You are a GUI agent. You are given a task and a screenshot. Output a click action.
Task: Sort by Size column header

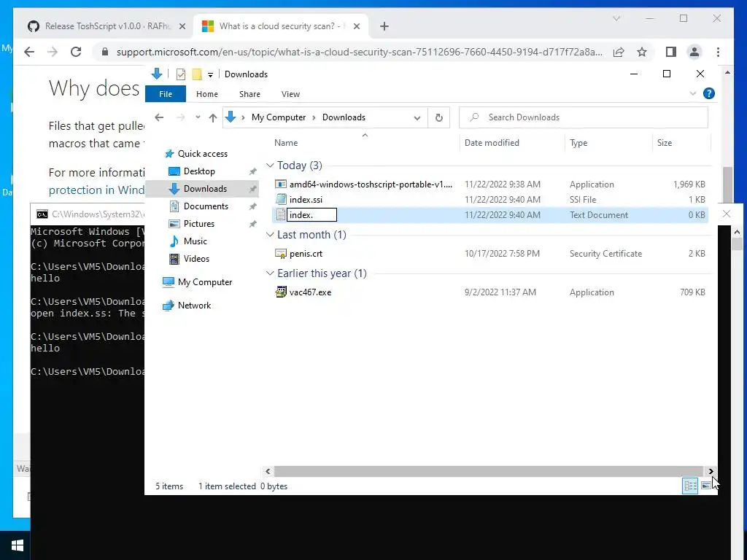tap(681, 142)
